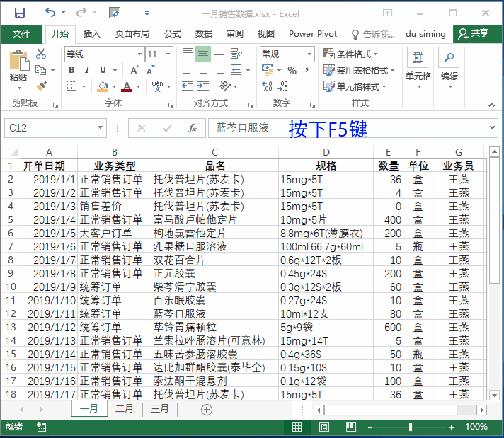Image resolution: width=504 pixels, height=438 pixels.
Task: Open the 文件 File tab
Action: [x=21, y=34]
